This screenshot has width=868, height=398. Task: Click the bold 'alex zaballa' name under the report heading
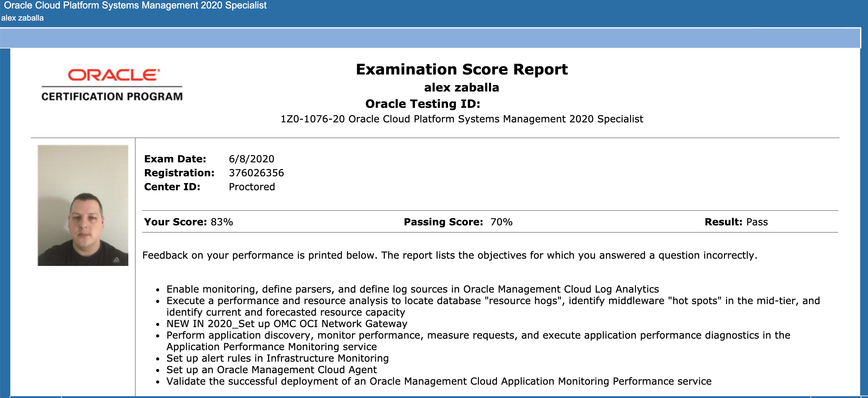[461, 87]
